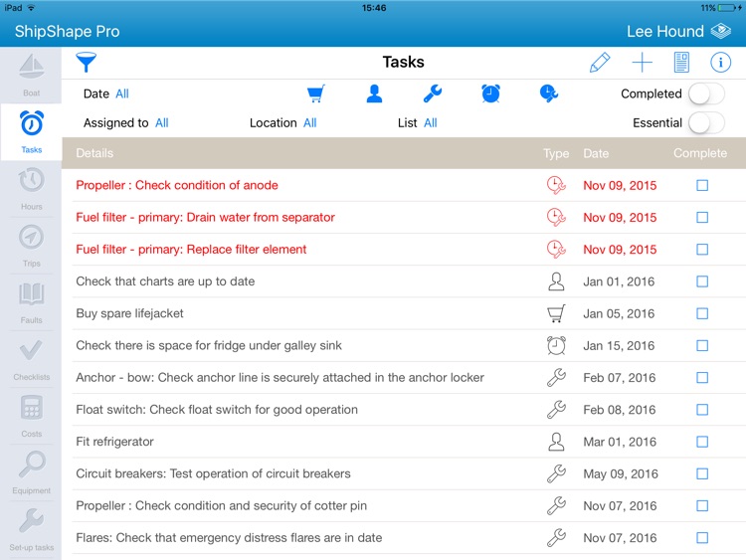Screen dimensions: 746x560
Task: Mark Fit refrigerator complete
Action: (x=702, y=442)
